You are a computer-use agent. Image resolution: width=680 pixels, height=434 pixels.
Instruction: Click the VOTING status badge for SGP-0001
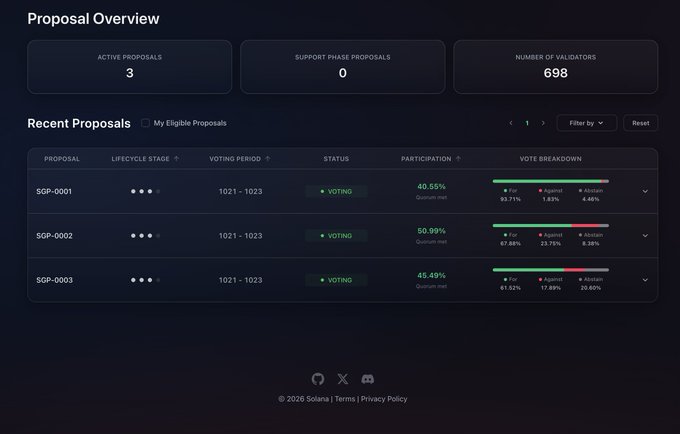(336, 191)
